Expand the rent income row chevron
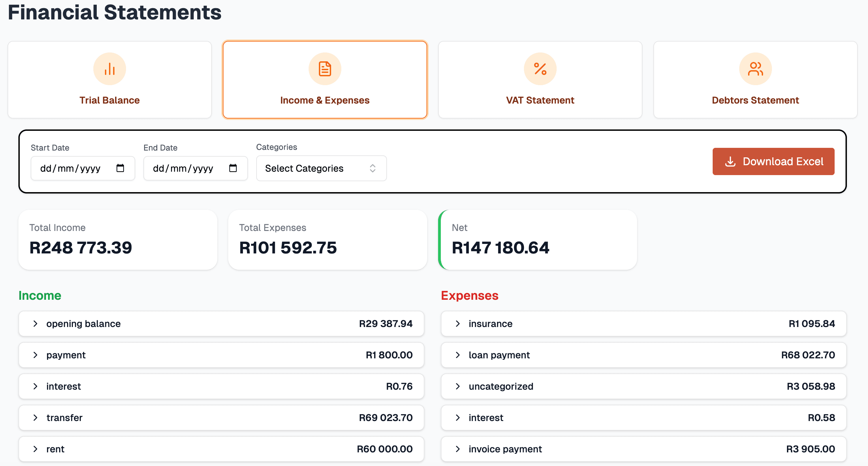The height and width of the screenshot is (466, 868). pos(35,449)
